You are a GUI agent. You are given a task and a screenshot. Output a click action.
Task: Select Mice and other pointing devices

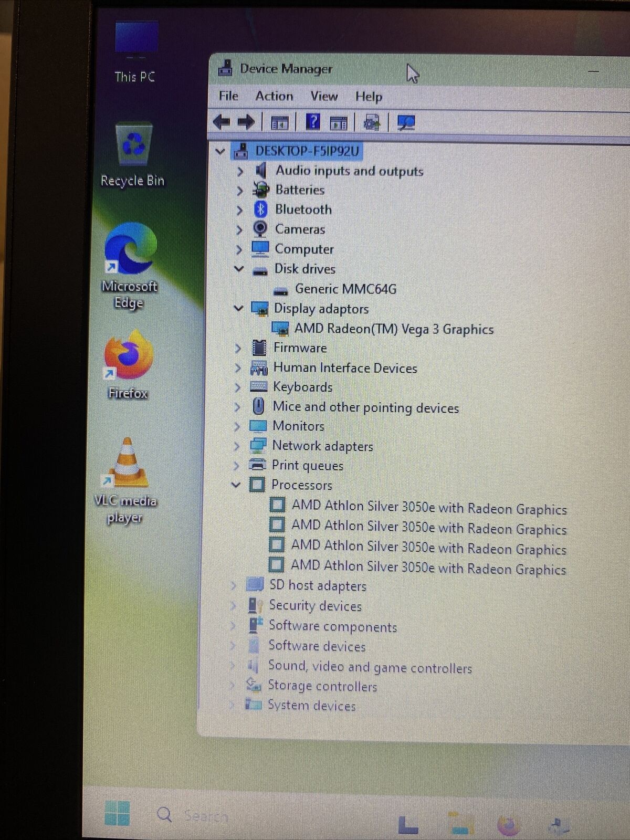[x=365, y=407]
